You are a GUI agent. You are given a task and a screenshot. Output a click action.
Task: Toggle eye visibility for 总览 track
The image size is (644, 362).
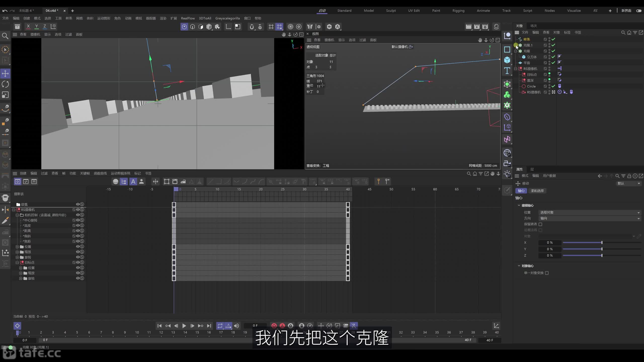(78, 204)
